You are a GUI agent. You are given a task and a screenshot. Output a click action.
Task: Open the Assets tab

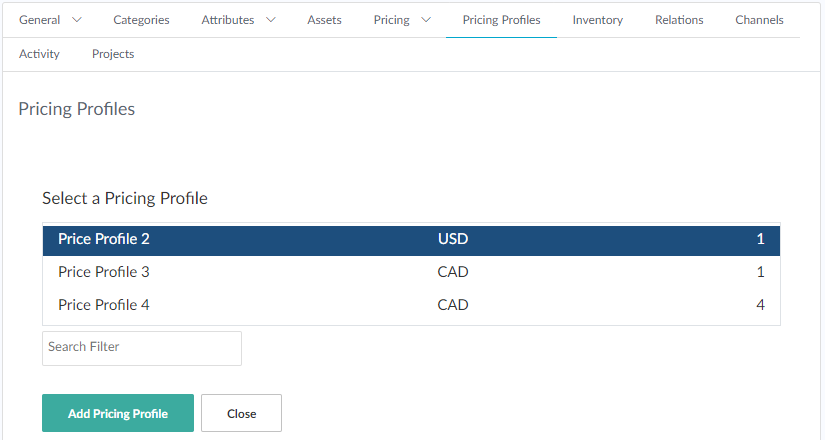324,20
